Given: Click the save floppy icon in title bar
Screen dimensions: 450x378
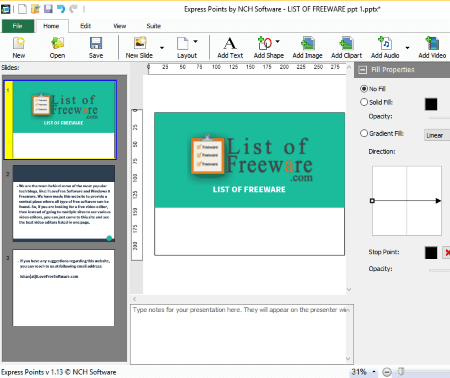Looking at the screenshot, I should click(x=48, y=9).
